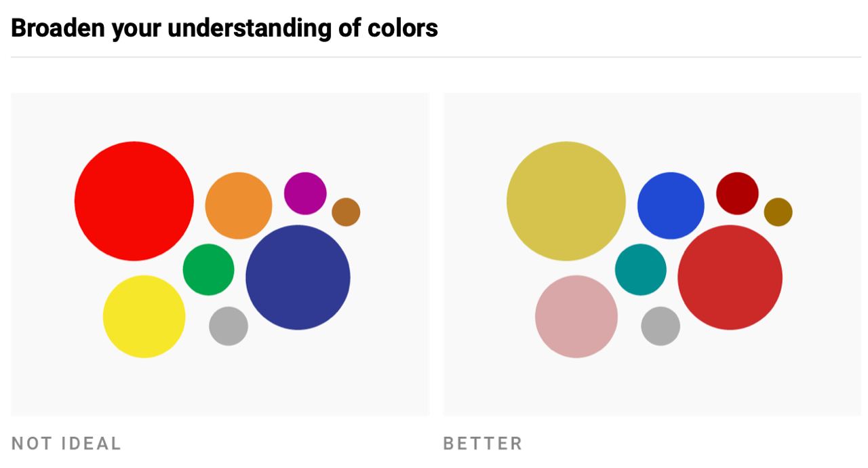Click the gray circle in the BETTER chart
Viewport: 868px width, 468px height.
click(x=660, y=326)
